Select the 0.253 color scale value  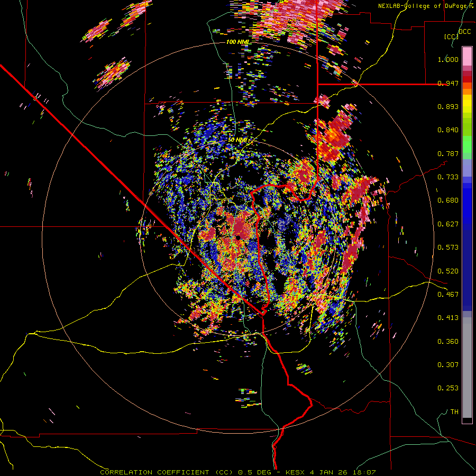point(448,388)
